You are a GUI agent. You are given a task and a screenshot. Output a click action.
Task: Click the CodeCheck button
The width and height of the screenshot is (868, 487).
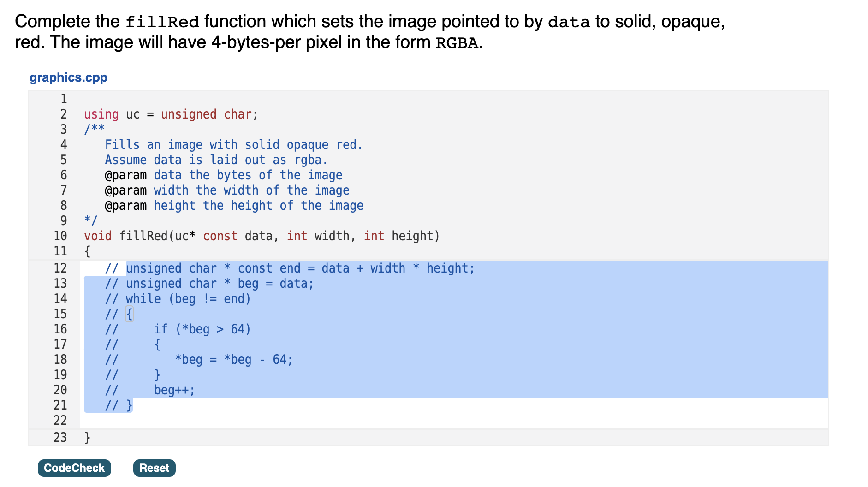coord(74,468)
